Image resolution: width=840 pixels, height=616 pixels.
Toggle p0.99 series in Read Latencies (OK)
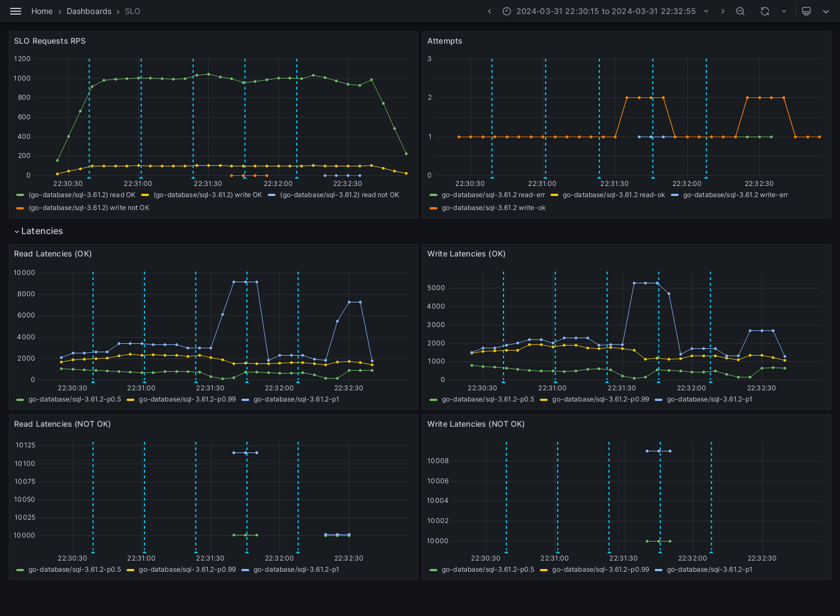[187, 399]
